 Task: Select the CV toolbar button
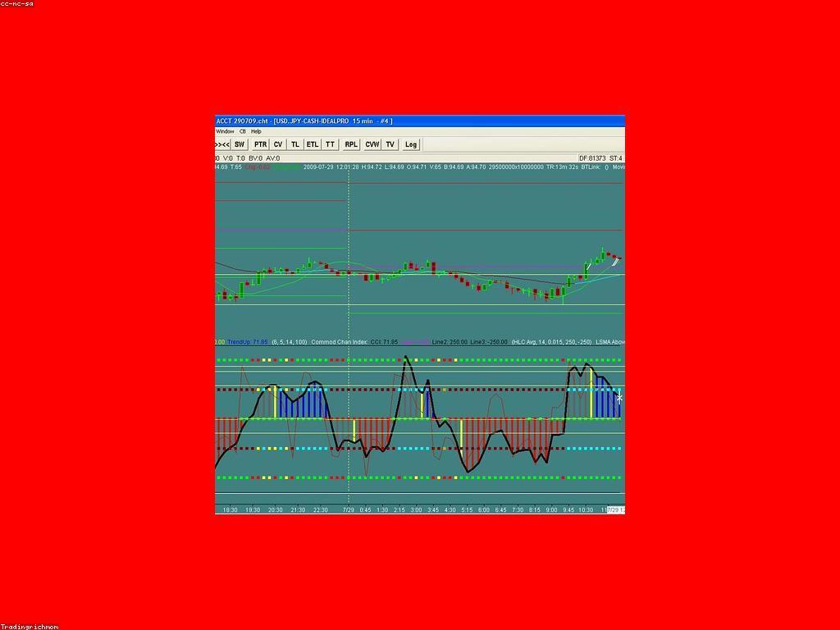coord(278,144)
